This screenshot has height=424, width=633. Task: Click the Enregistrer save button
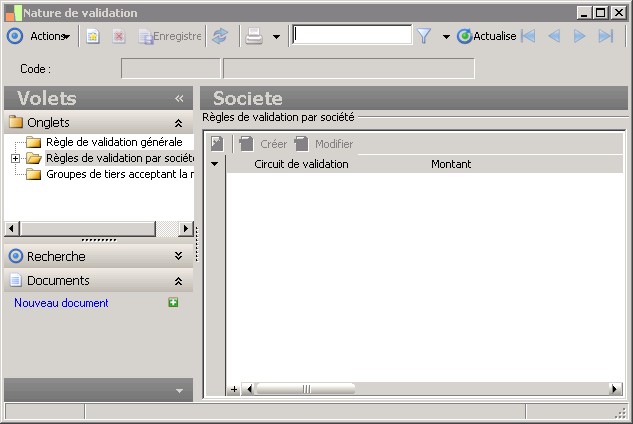170,36
